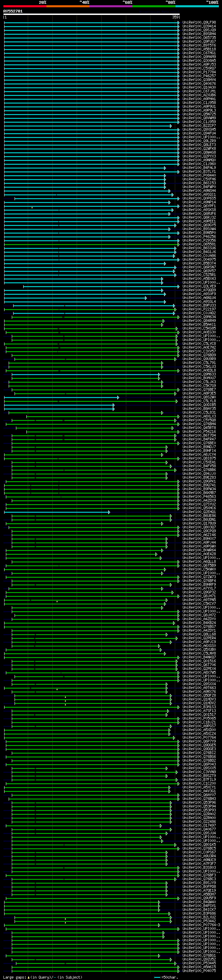The height and width of the screenshot is (980, 222).
Task: Select label UniRef100_Q94FU4
Action: tap(199, 133)
